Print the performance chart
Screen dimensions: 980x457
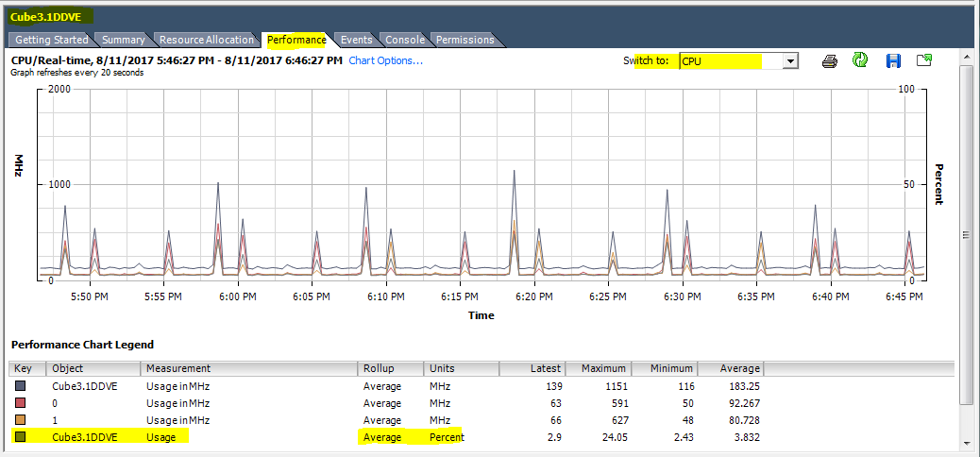coord(830,61)
